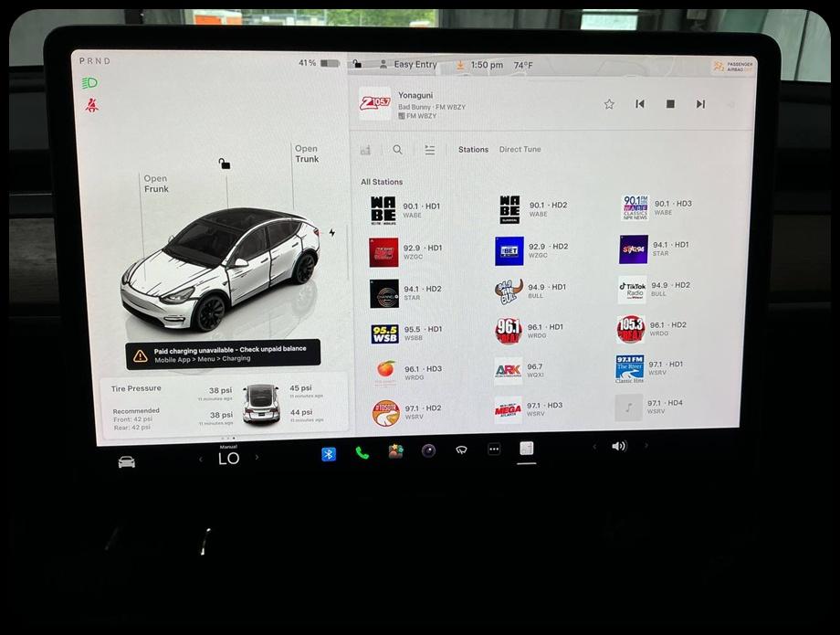Tap the paid charging unavailable alert
The image size is (840, 635).
[x=223, y=354]
